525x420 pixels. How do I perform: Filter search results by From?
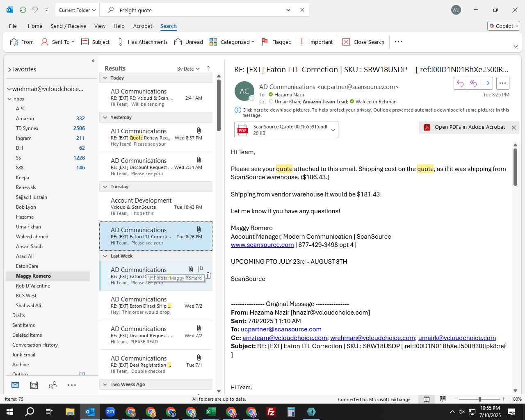pos(22,42)
